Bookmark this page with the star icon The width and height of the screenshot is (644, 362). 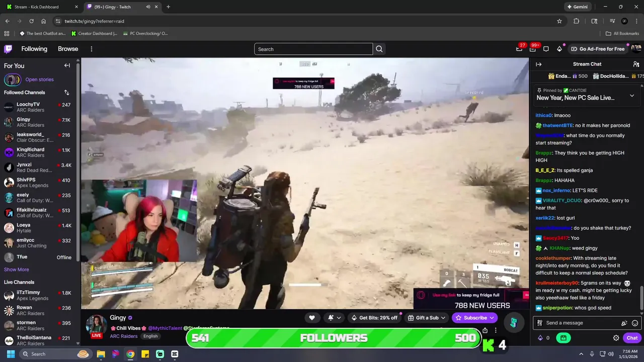(559, 21)
